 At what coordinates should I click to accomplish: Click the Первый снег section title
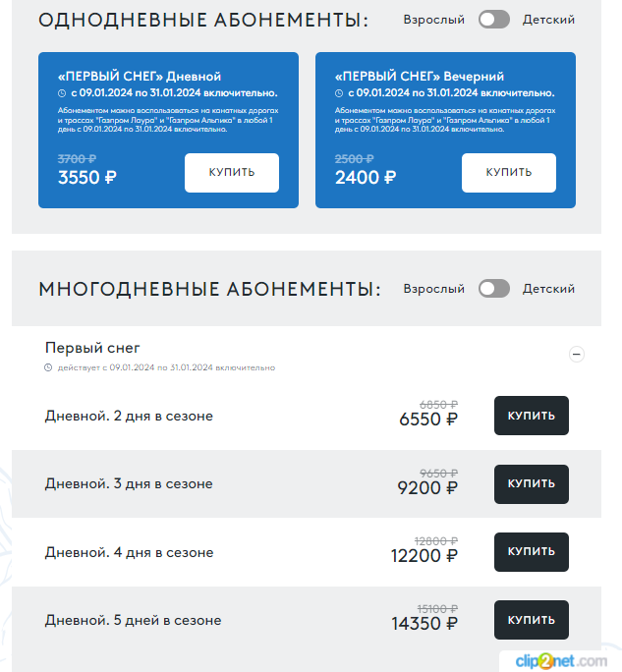(92, 348)
